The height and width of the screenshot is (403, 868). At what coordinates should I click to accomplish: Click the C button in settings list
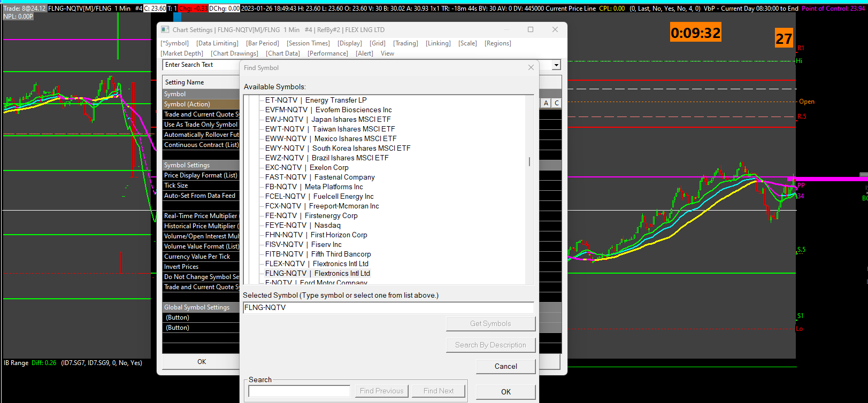coord(556,103)
